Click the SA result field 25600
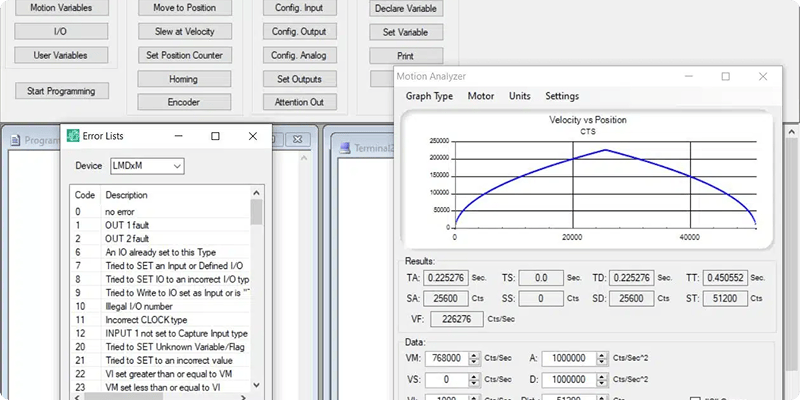Viewport: 800px width, 400px height. 446,298
